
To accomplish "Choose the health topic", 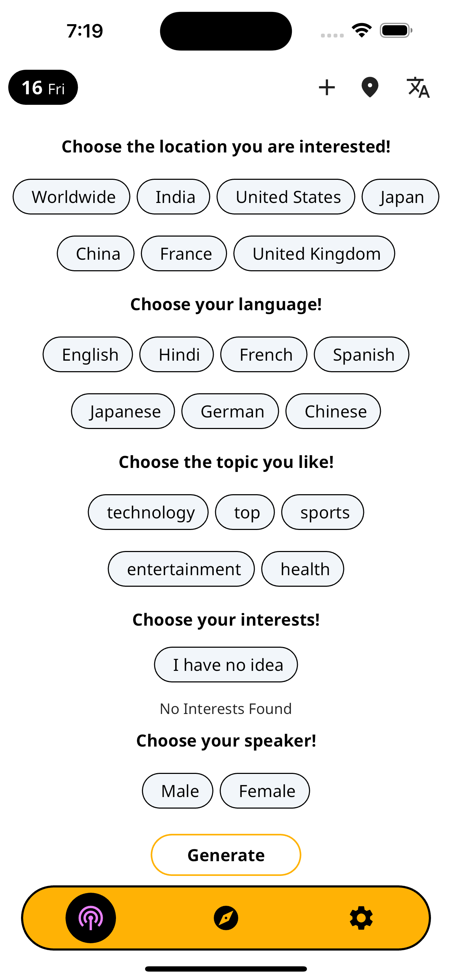I will tap(303, 569).
